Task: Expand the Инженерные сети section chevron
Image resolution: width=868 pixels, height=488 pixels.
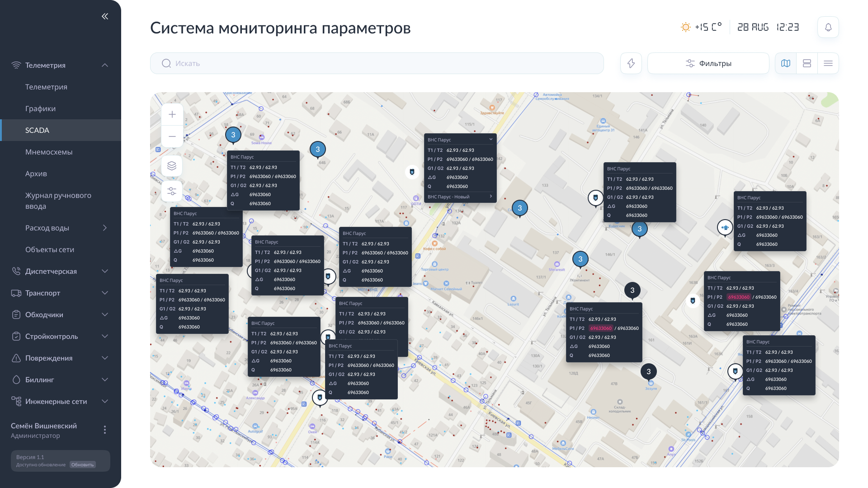Action: click(105, 401)
